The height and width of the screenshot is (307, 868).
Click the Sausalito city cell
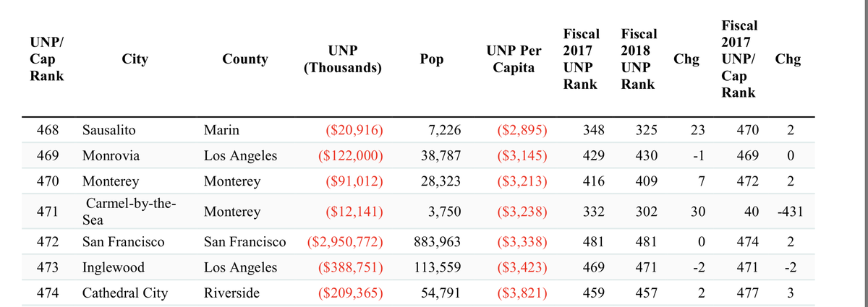pyautogui.click(x=109, y=131)
